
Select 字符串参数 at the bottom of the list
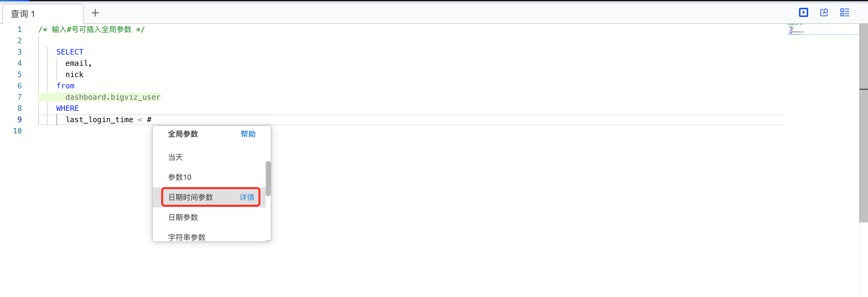187,237
